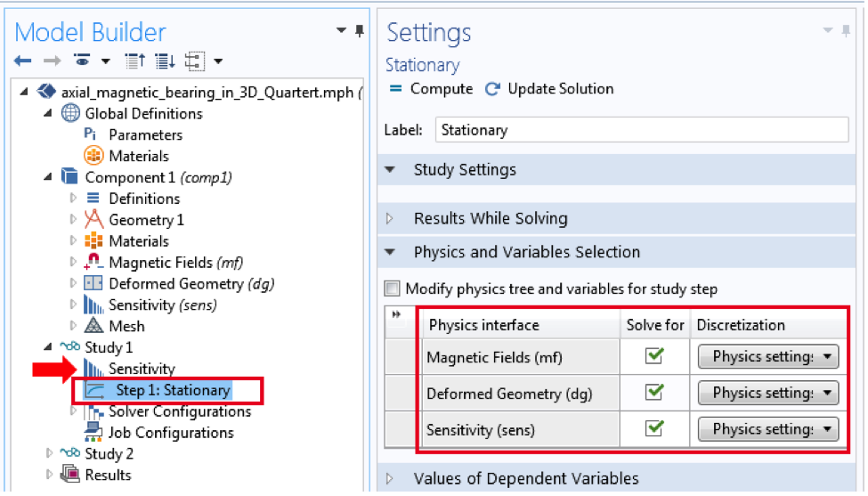Expand the Study 2 node

[49, 453]
